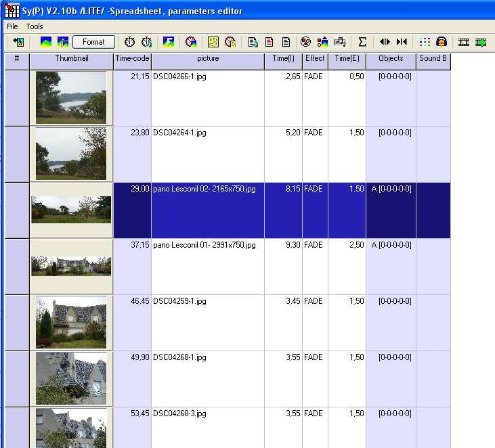Click the colored dots grid icon
This screenshot has height=448, width=495.
point(425,42)
